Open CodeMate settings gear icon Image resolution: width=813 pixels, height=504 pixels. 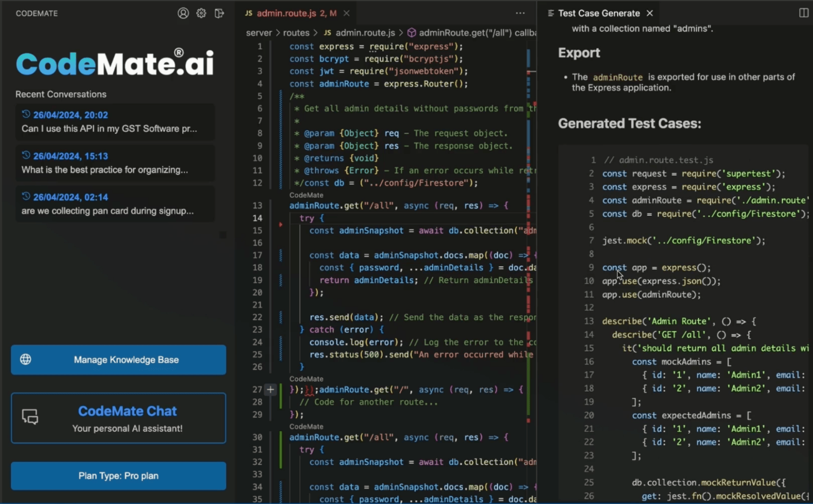tap(201, 13)
